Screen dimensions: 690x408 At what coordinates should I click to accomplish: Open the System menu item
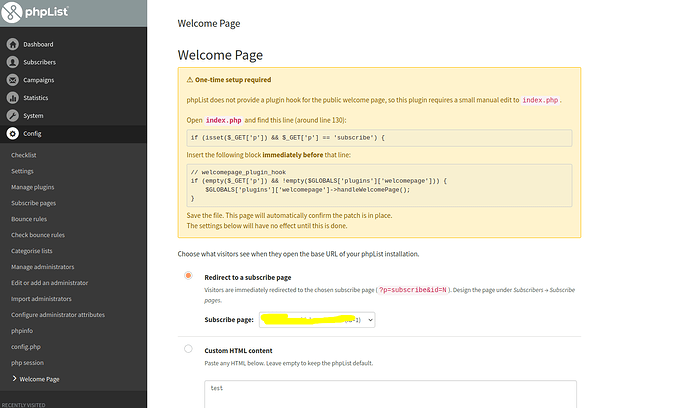pos(33,116)
